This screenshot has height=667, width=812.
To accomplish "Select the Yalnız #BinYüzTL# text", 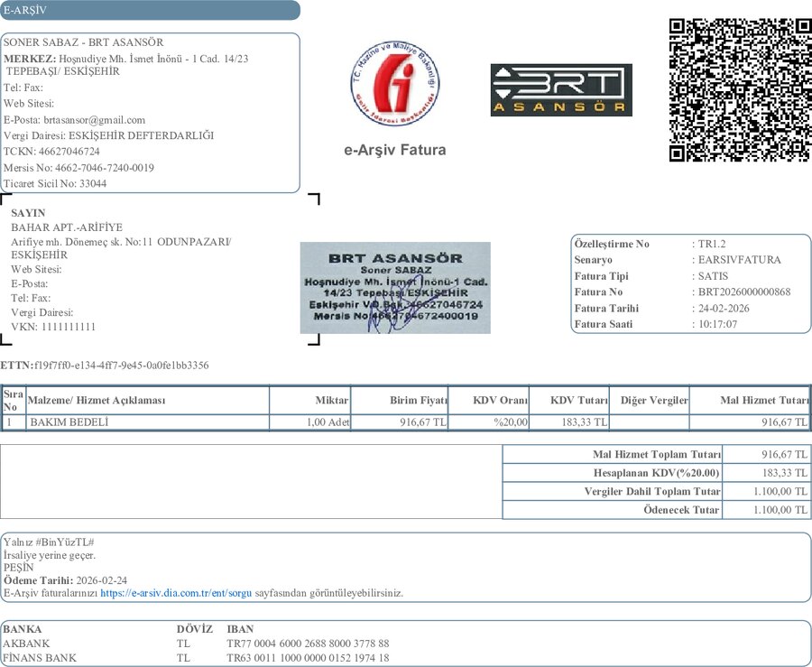I will [x=49, y=542].
